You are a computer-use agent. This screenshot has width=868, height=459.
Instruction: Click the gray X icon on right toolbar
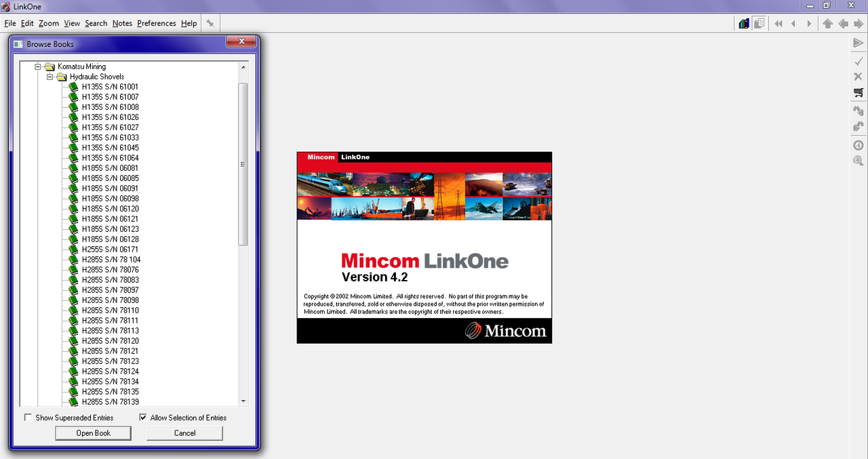[x=859, y=77]
